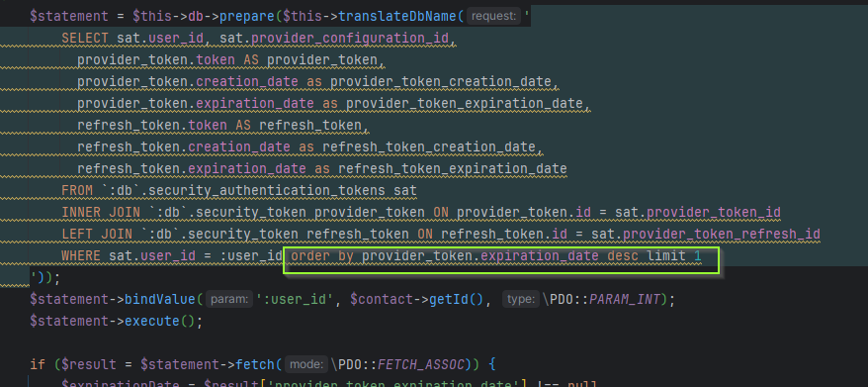This screenshot has width=868, height=387.
Task: Click the LEFT JOIN keywords
Action: pos(97,235)
